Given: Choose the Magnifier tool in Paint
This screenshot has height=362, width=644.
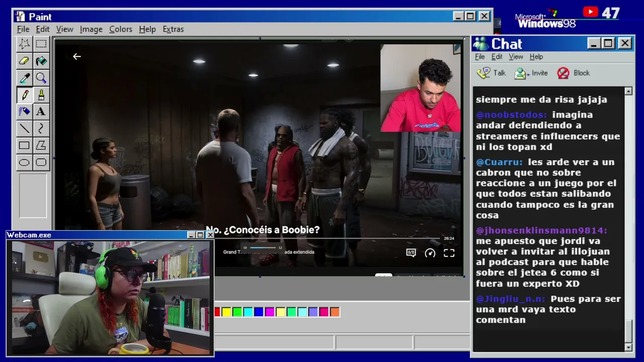Looking at the screenshot, I should (x=41, y=78).
